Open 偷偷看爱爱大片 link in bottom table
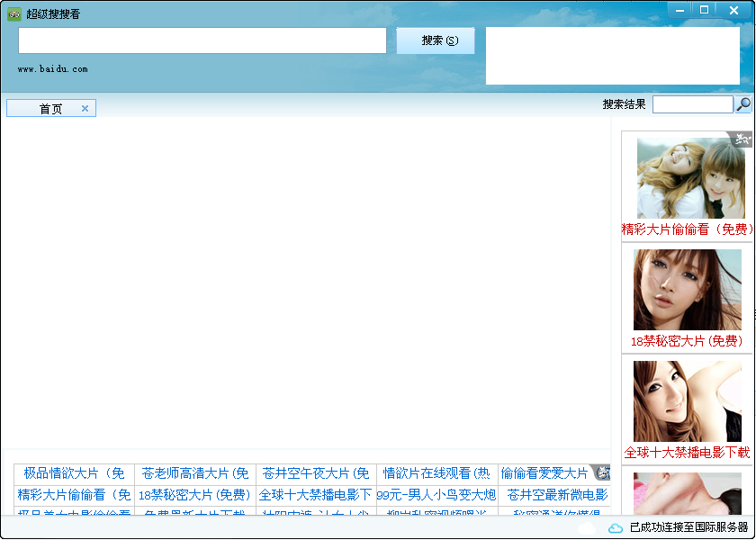 [x=544, y=473]
